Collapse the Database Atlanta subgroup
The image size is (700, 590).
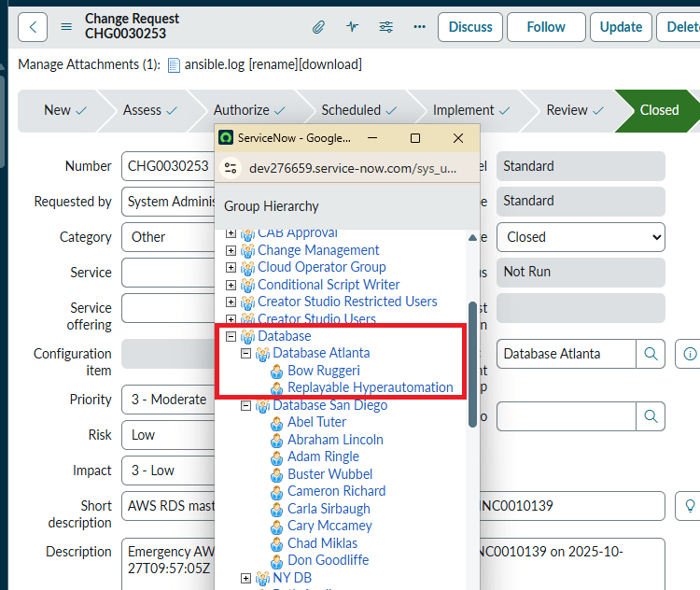tap(245, 354)
